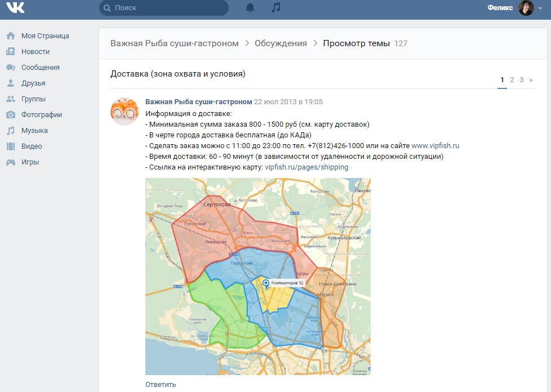
Task: Click the note icon beside Музыка
Action: pyautogui.click(x=11, y=131)
